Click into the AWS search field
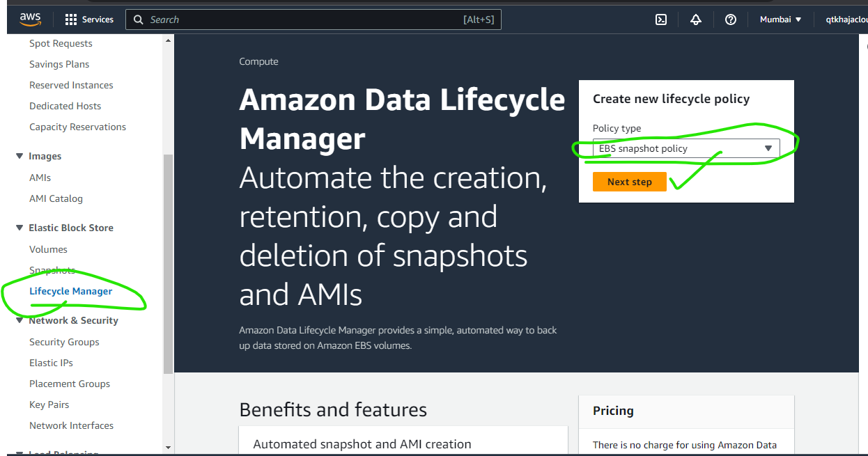The image size is (868, 456). [313, 19]
